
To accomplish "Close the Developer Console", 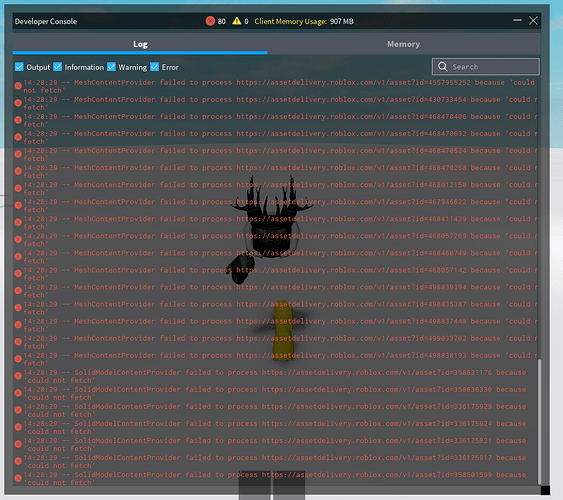I will click(x=533, y=21).
